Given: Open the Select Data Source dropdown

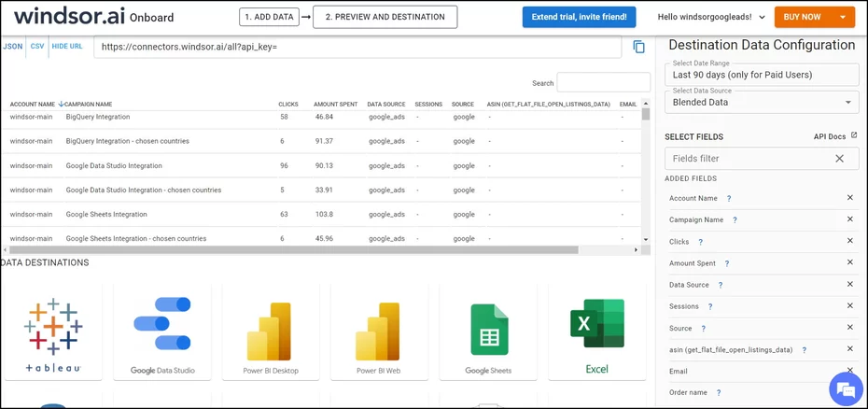Looking at the screenshot, I should [762, 103].
